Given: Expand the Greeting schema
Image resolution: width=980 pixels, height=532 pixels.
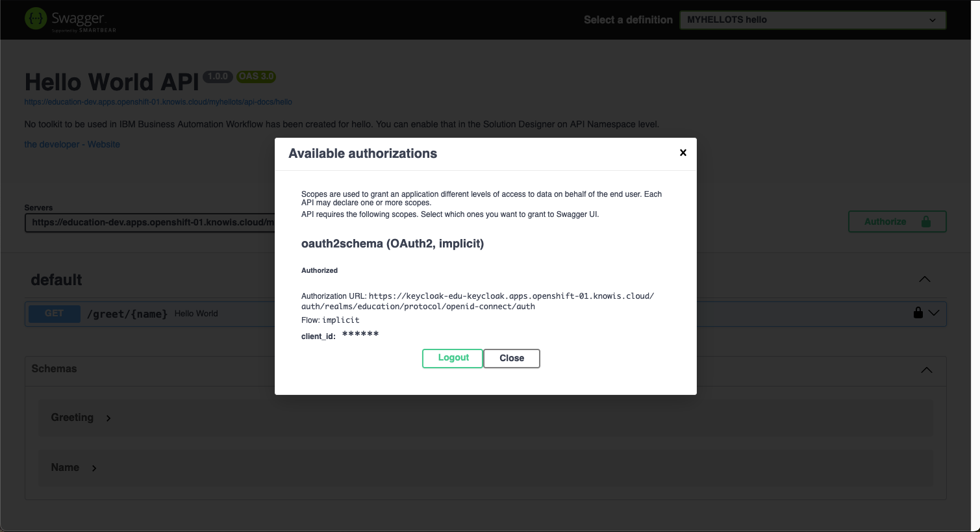Looking at the screenshot, I should coord(108,418).
